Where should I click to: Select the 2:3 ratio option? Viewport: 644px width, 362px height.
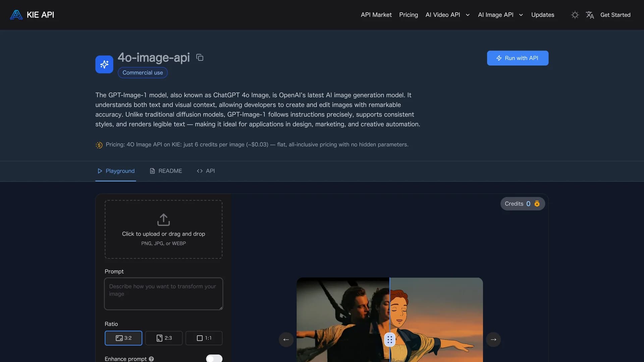click(164, 338)
